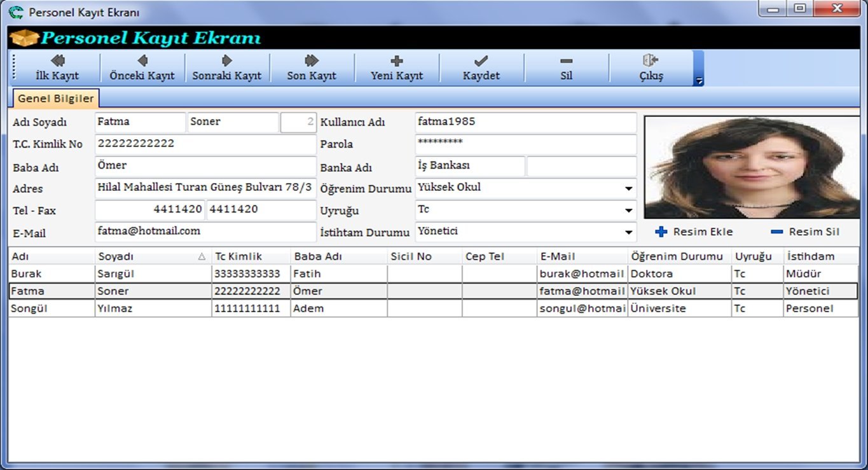Expand the toolbar overflow arrow
Image resolution: width=868 pixels, height=470 pixels.
699,81
